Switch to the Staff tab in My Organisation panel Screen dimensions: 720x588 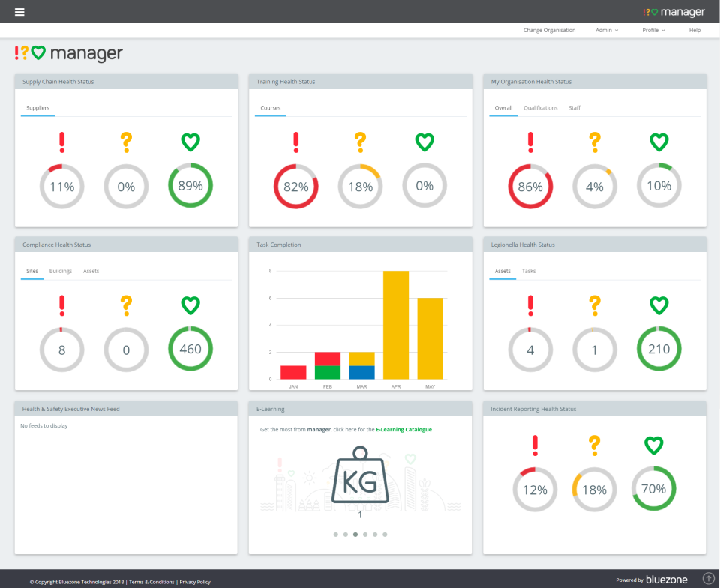pyautogui.click(x=574, y=107)
